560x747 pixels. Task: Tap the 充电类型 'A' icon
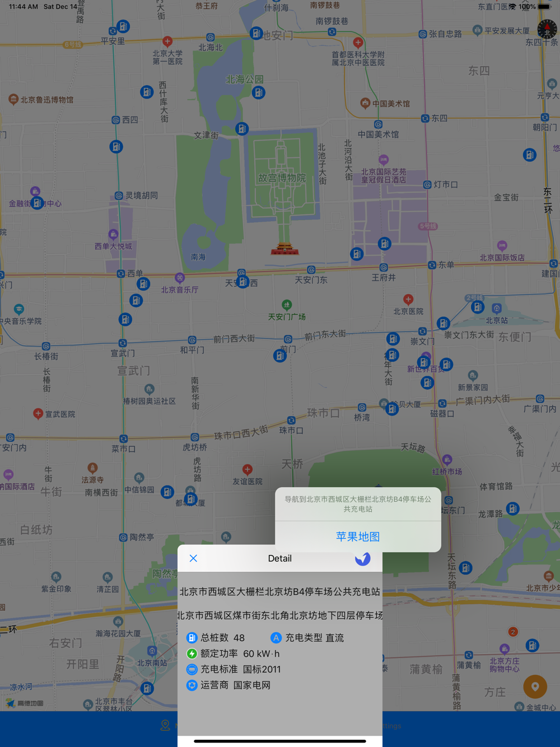pyautogui.click(x=276, y=638)
